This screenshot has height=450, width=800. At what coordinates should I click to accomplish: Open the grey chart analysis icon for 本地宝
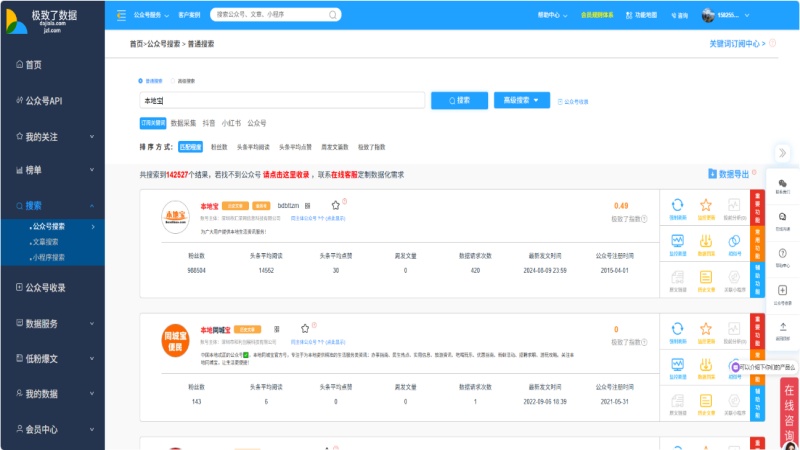734,205
